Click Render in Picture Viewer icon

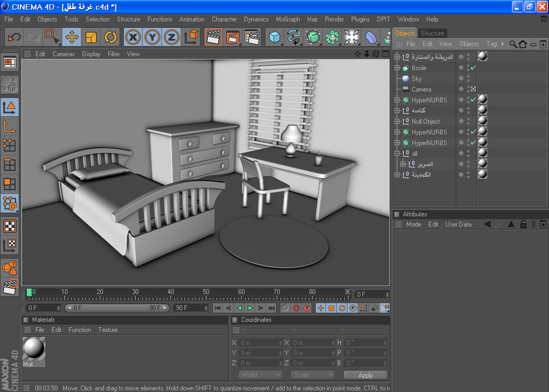233,37
